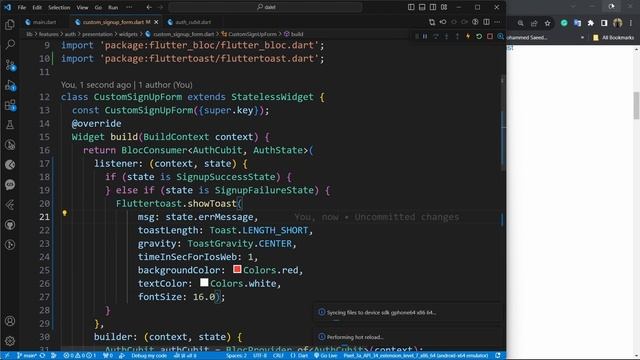The height and width of the screenshot is (360, 640).
Task: Open the Chrome three-dot menu
Action: pos(631,23)
